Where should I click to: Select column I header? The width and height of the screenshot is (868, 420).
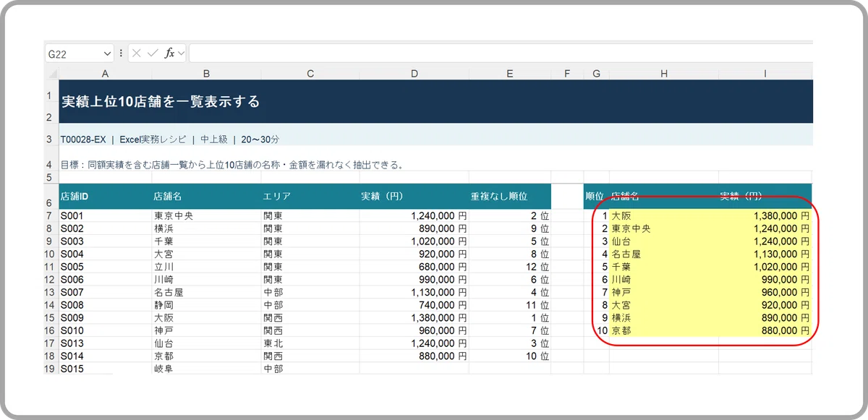click(x=765, y=73)
